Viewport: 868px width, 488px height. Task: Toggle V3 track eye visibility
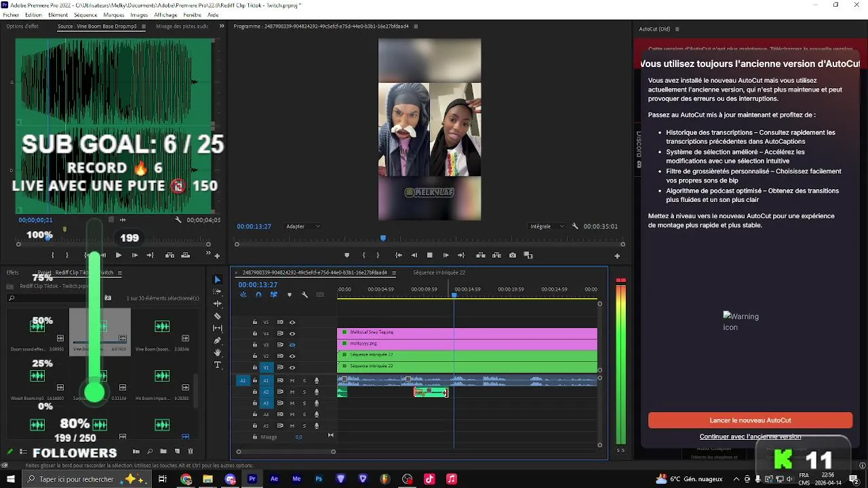coord(292,345)
